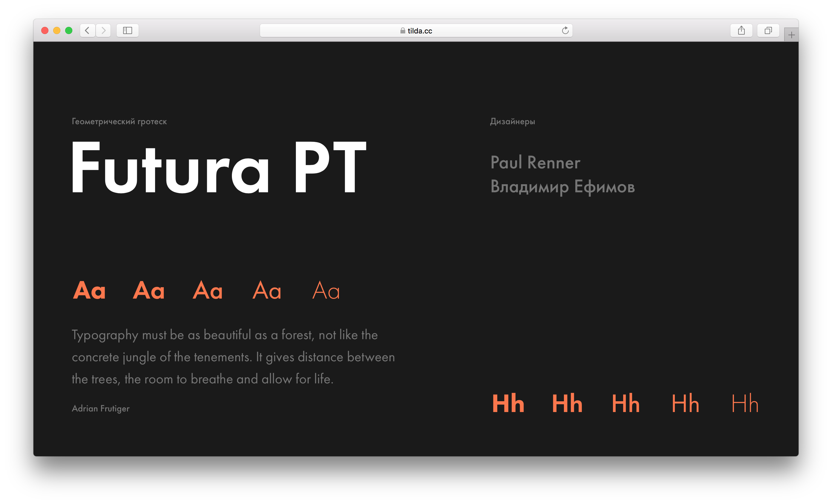Show all tabs overview icon
The image size is (832, 504).
pyautogui.click(x=768, y=31)
